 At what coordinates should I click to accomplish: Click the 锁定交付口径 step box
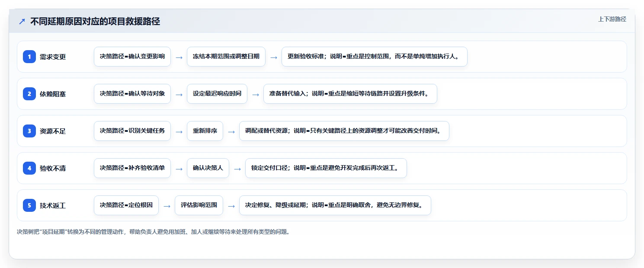coord(326,168)
